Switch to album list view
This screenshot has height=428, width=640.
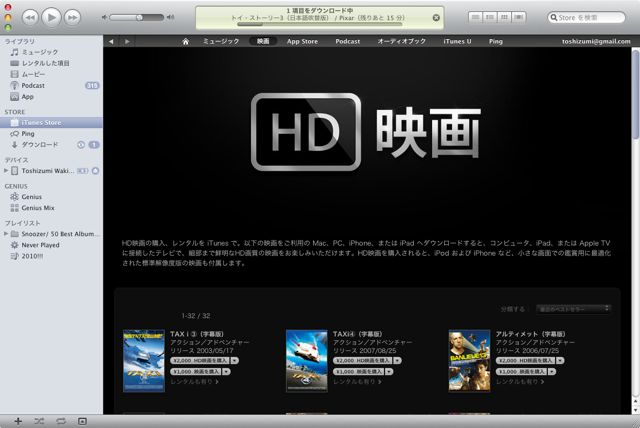[490, 17]
